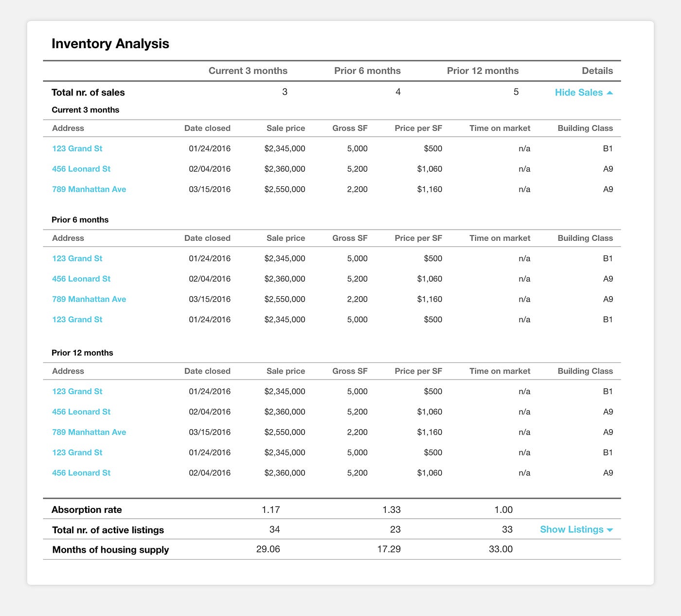Sort by the Date closed column header
The image size is (681, 616).
pyautogui.click(x=208, y=128)
